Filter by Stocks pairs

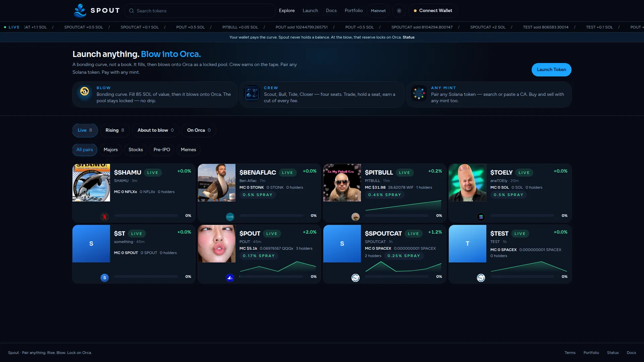point(136,150)
